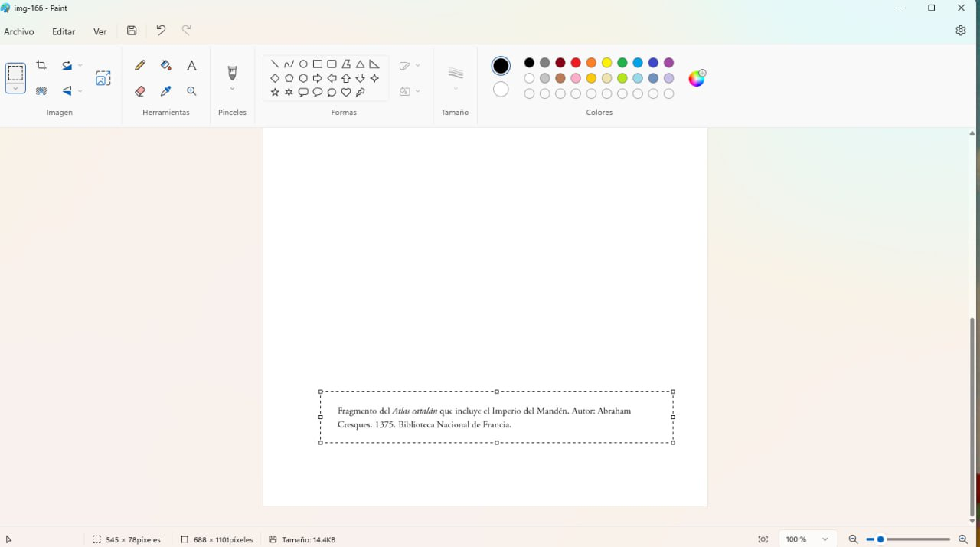The image size is (980, 547).
Task: Expand the Rotate options arrow
Action: 80,66
